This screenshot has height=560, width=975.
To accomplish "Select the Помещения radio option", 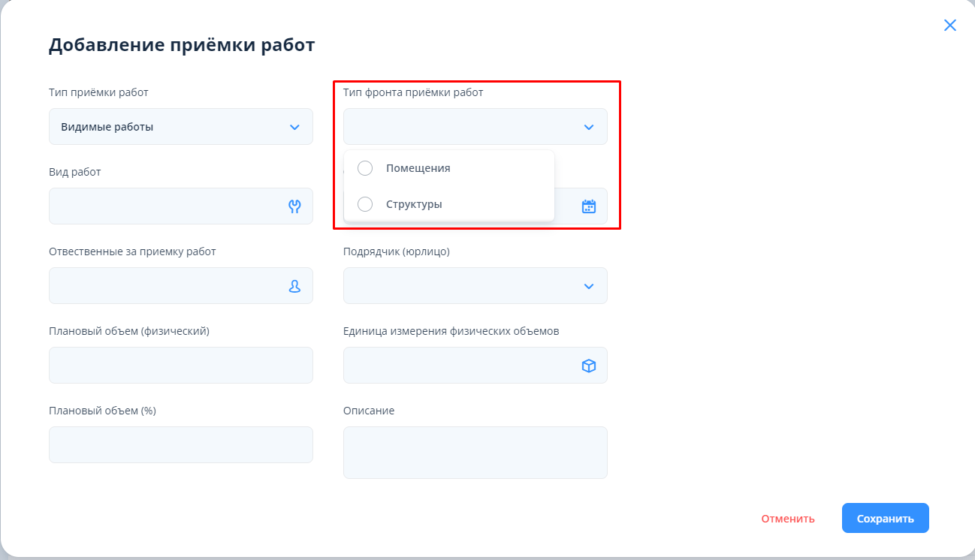I will pos(365,168).
